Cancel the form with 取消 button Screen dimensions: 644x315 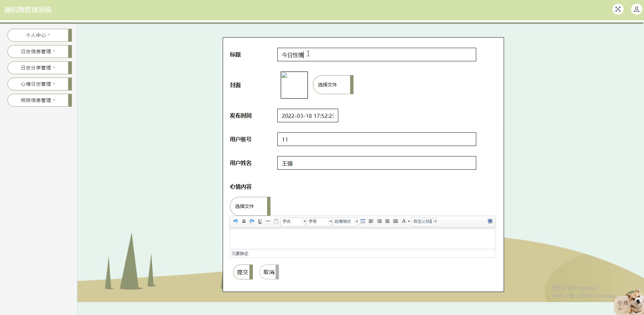click(269, 272)
